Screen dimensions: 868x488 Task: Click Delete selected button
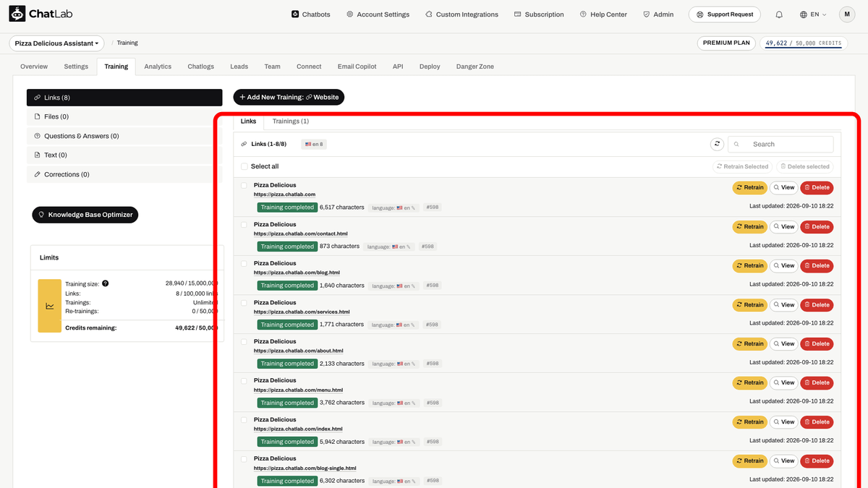click(x=804, y=166)
